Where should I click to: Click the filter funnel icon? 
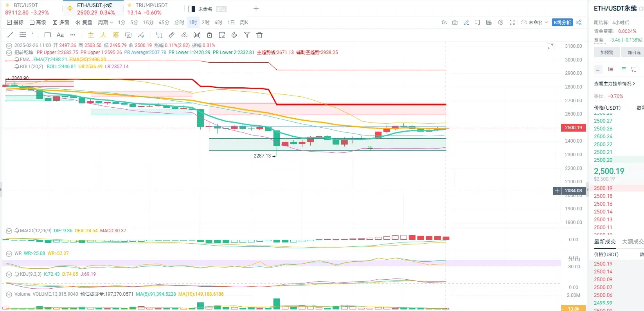[247, 35]
